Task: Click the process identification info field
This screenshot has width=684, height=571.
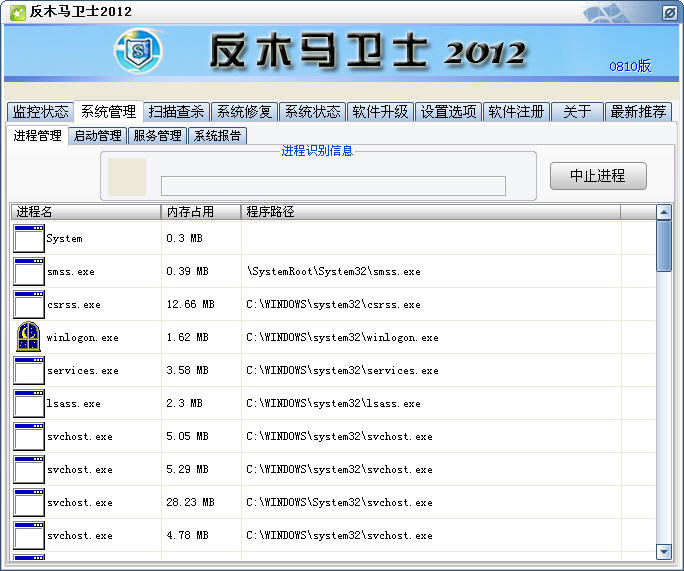Action: (333, 186)
